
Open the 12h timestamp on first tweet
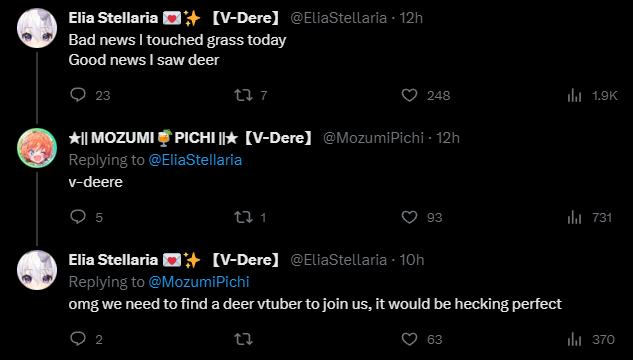click(411, 18)
